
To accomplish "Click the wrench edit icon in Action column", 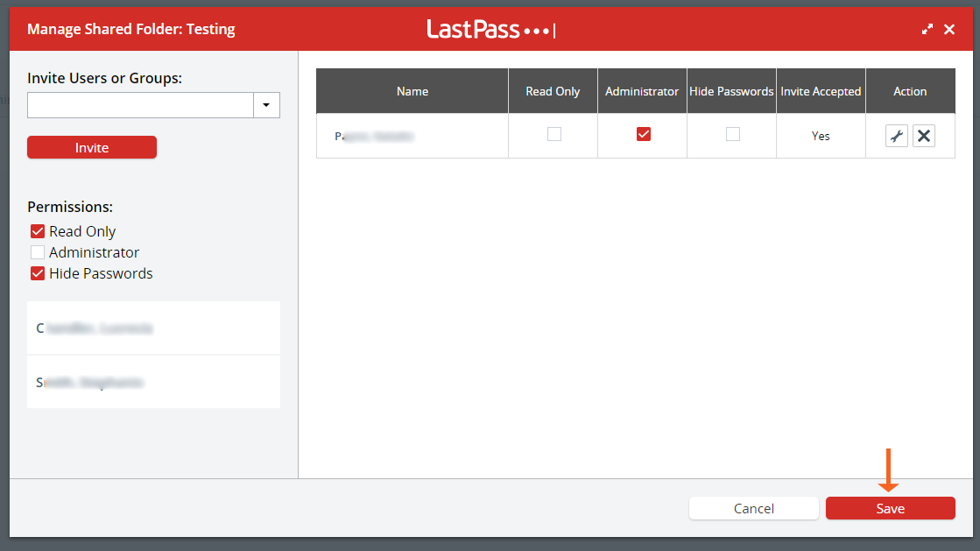I will tap(896, 136).
